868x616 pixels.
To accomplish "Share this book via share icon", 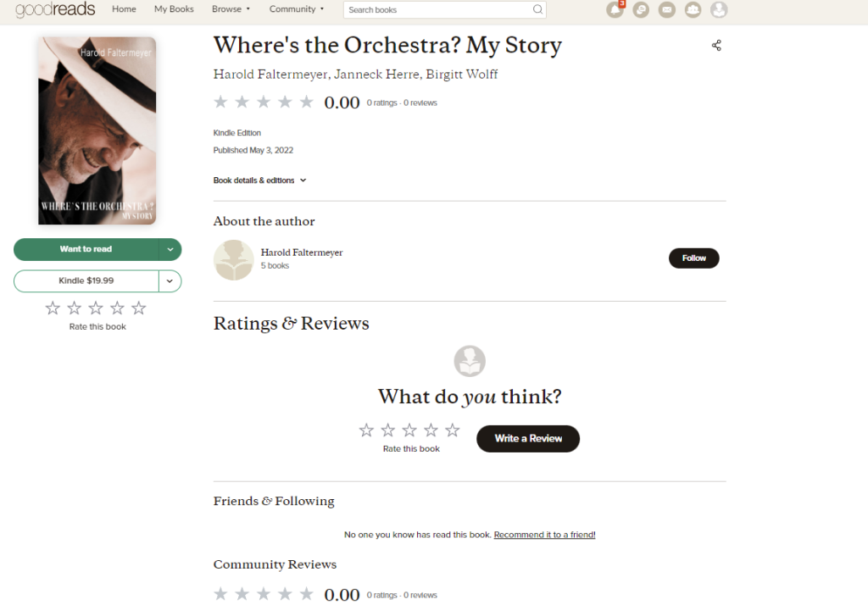I will click(716, 46).
